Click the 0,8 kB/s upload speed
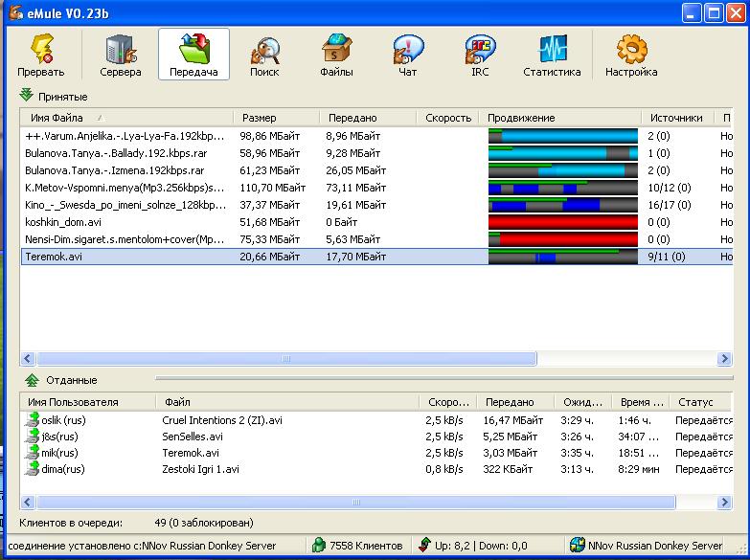 pyautogui.click(x=444, y=469)
